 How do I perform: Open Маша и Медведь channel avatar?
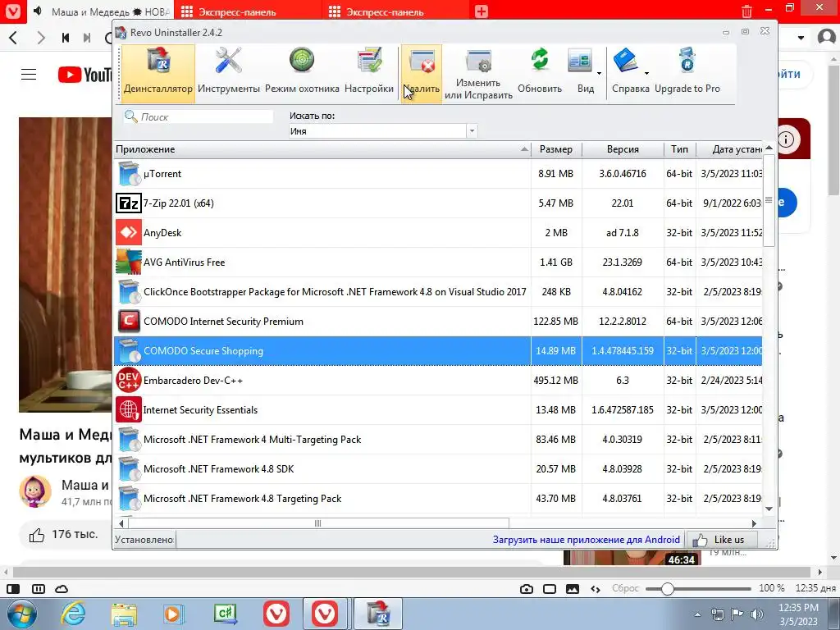[34, 491]
